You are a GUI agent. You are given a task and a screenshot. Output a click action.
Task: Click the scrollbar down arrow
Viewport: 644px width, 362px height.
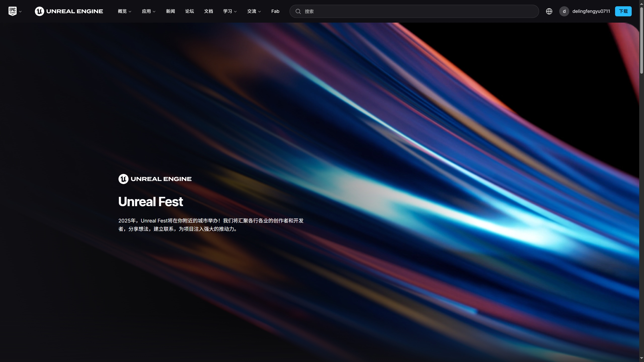641,358
